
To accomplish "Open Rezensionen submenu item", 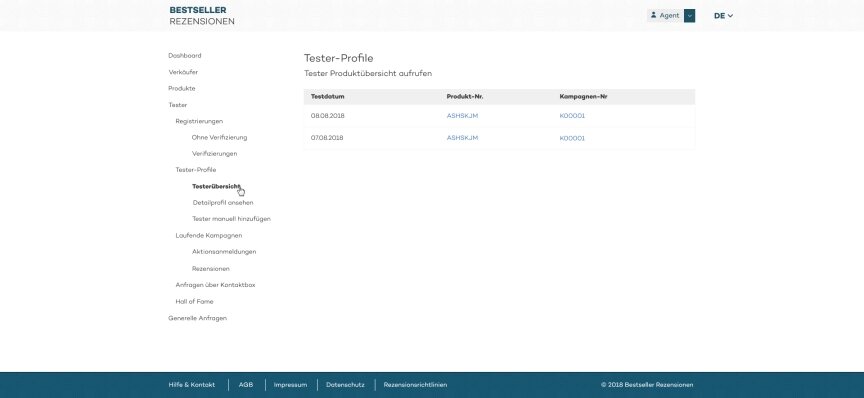I will 210,269.
